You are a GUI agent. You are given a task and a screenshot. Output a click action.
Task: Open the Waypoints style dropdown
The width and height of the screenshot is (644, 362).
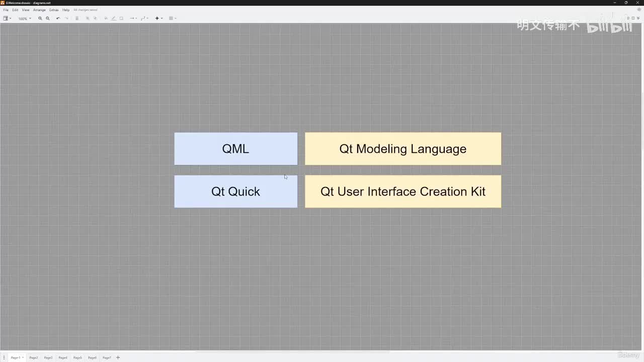coord(144,19)
